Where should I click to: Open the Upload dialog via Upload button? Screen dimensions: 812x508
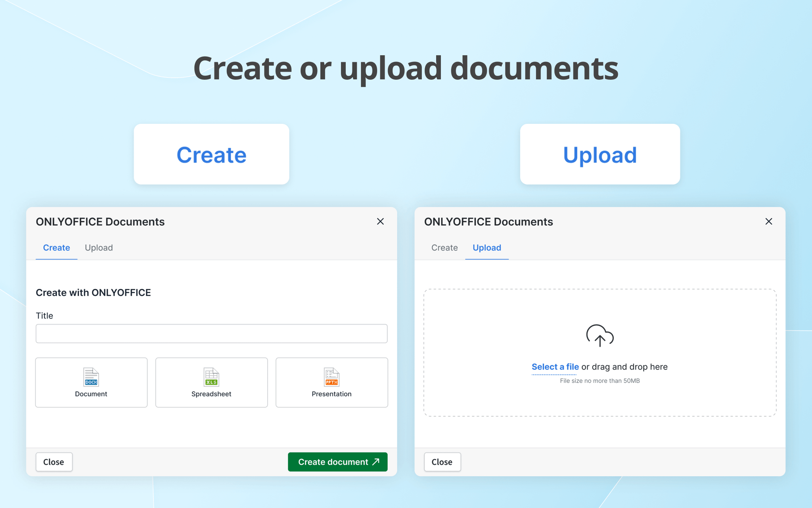[x=599, y=154]
